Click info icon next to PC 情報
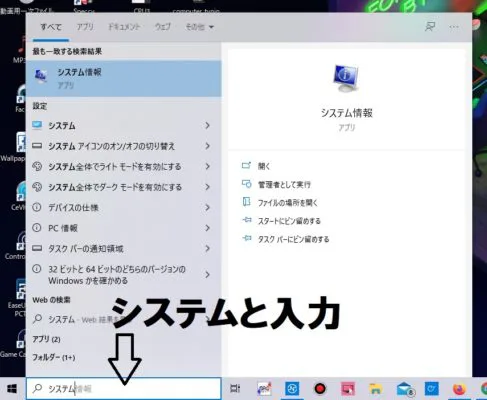 point(37,228)
